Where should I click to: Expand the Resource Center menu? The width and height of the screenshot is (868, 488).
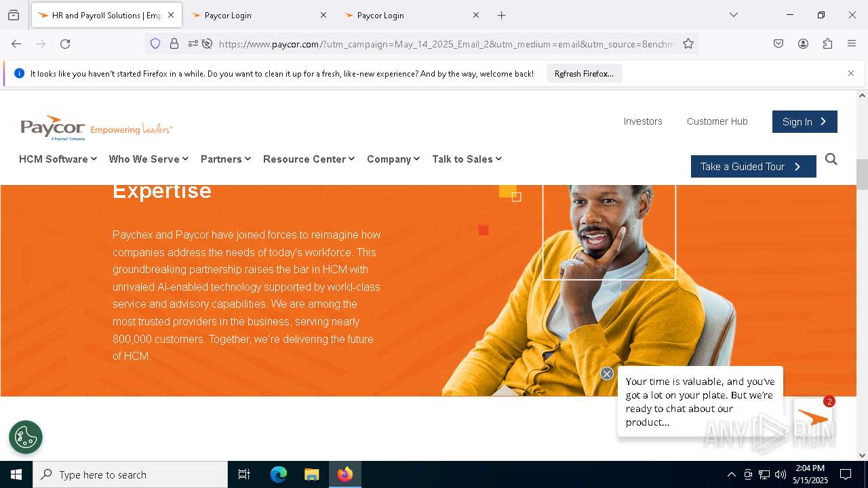(309, 159)
